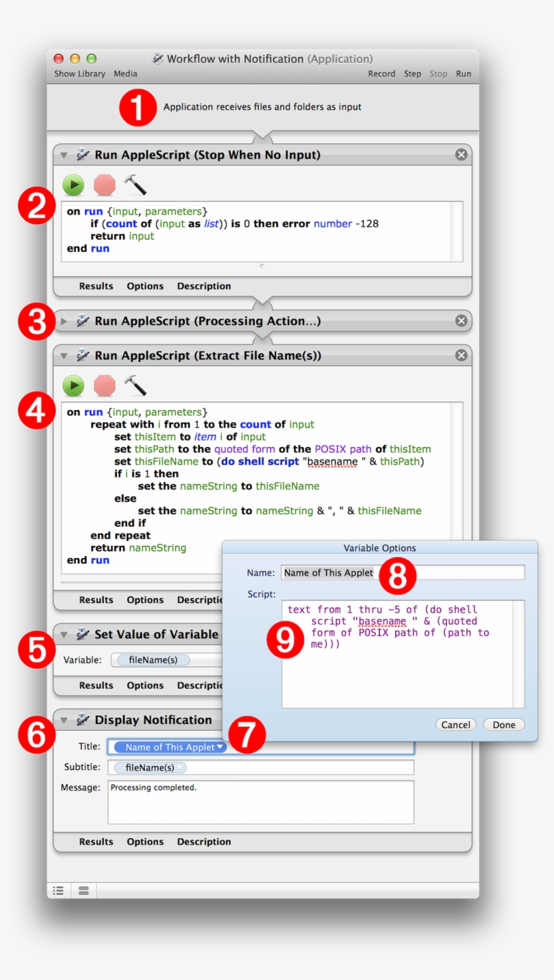554x980 pixels.
Task: Open Results of Display Notification action
Action: point(96,842)
